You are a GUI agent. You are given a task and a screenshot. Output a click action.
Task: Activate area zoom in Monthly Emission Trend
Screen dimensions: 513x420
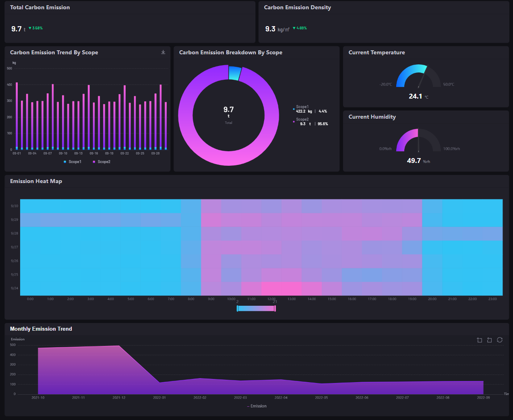tap(479, 340)
